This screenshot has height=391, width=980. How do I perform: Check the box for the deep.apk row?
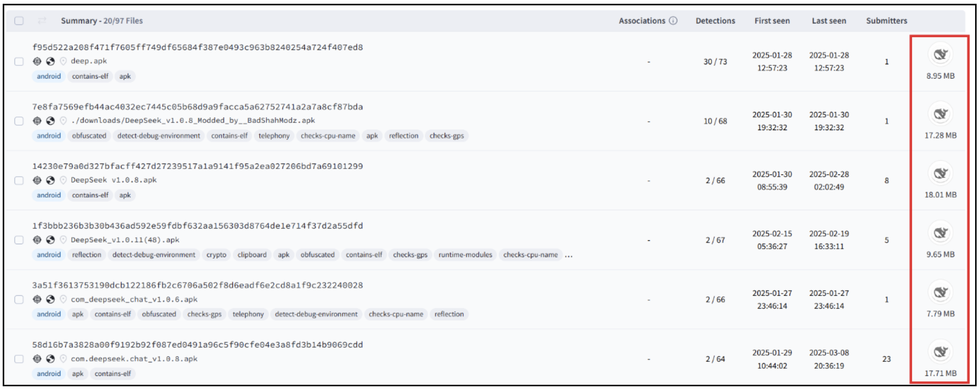coord(19,62)
